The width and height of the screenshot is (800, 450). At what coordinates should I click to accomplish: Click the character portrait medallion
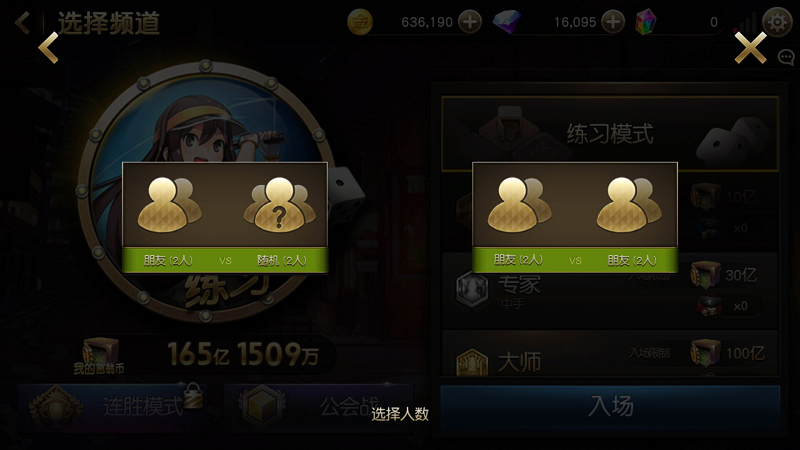point(206,191)
